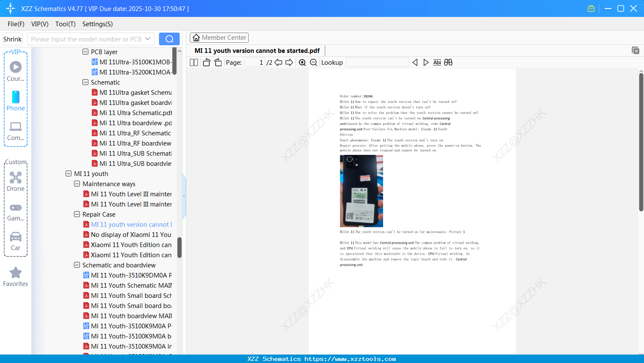
Task: Open the Drone category
Action: tap(16, 181)
